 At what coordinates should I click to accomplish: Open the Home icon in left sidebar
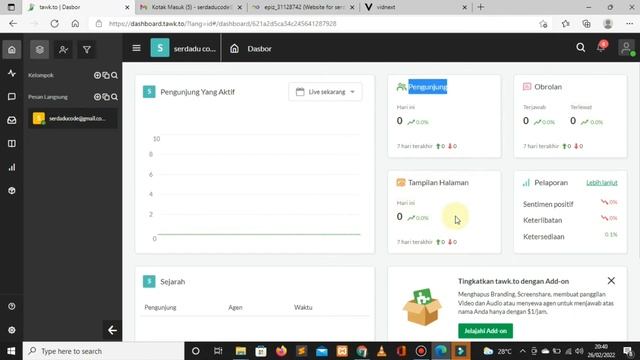pos(12,49)
